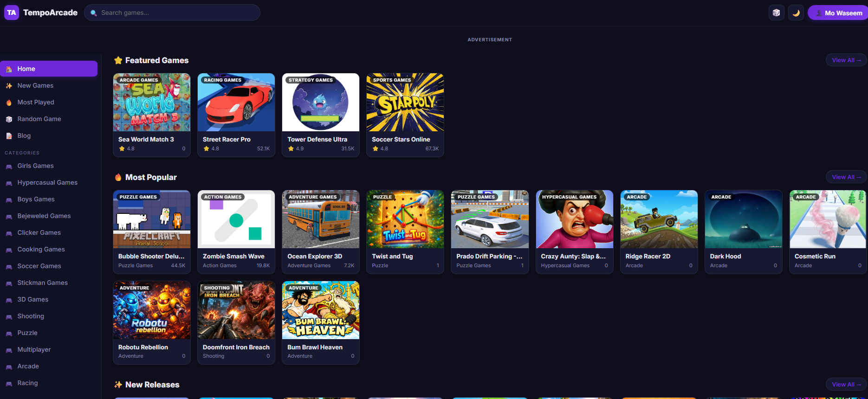Screen dimensions: 868x399
Task: Click the Doomfront Iron Breach title
Action: (x=236, y=347)
